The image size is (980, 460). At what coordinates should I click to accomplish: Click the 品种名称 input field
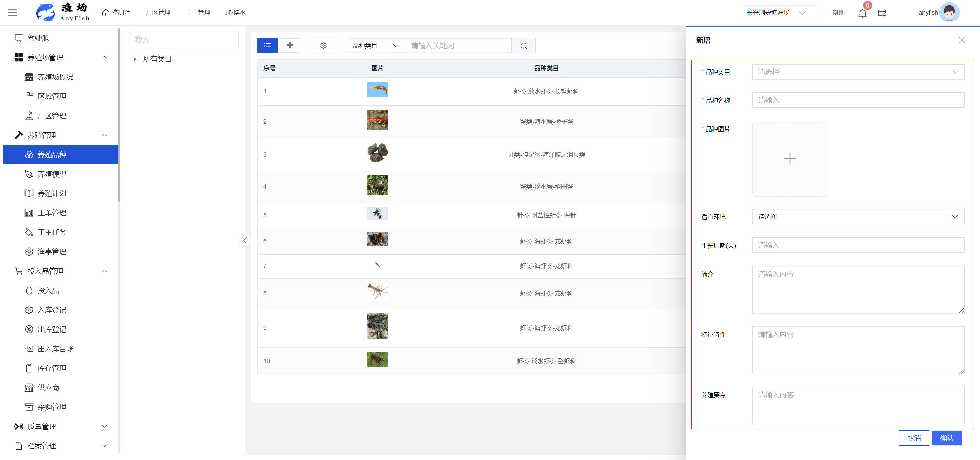tap(857, 101)
